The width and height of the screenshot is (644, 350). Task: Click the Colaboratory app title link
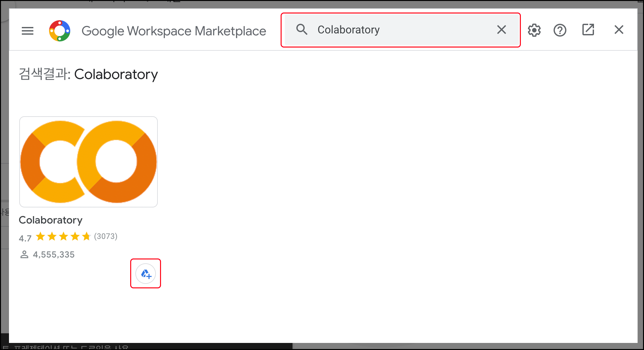click(51, 220)
